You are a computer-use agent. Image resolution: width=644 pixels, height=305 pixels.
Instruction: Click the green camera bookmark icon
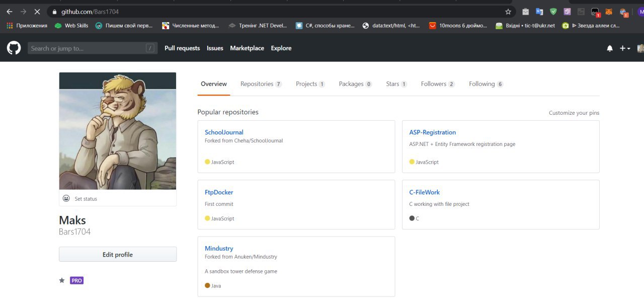pos(566,26)
